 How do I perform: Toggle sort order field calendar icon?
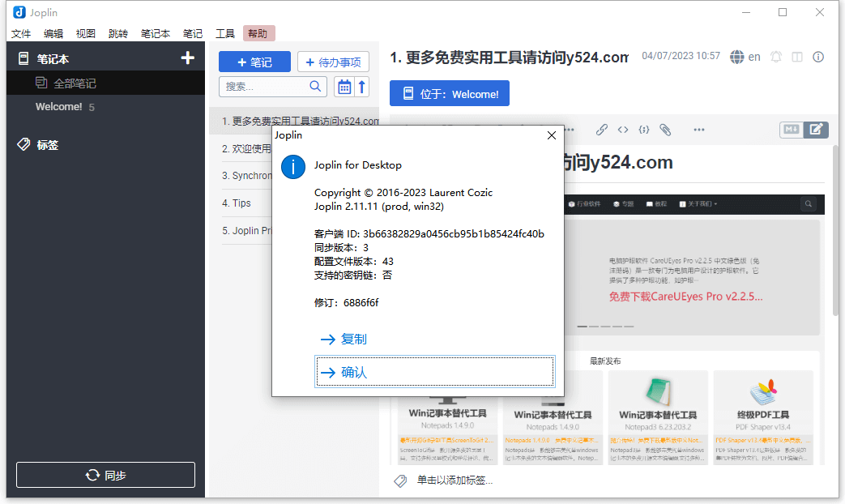(x=344, y=87)
